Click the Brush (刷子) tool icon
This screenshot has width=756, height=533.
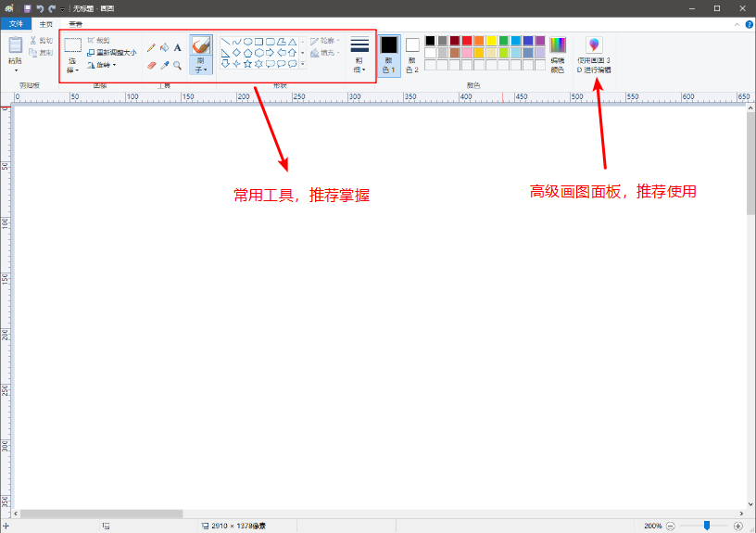(x=200, y=45)
